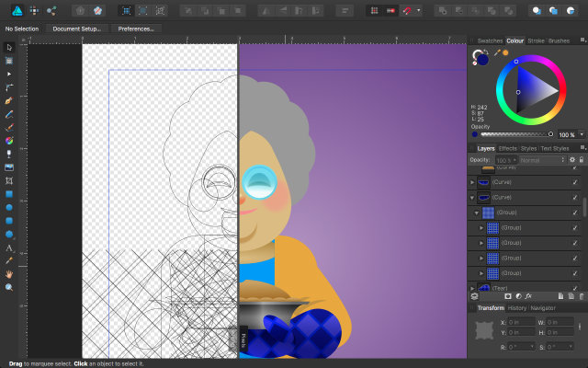
Task: Select the Move tool arrow
Action: pos(9,47)
